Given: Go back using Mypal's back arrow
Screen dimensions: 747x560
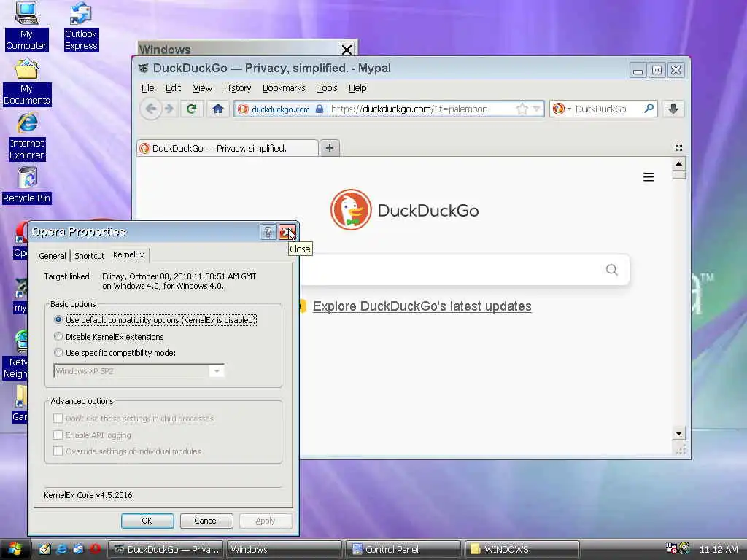Looking at the screenshot, I should (150, 109).
